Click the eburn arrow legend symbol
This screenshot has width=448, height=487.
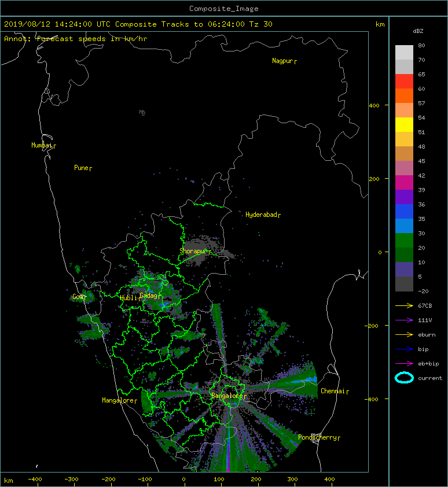(x=404, y=334)
